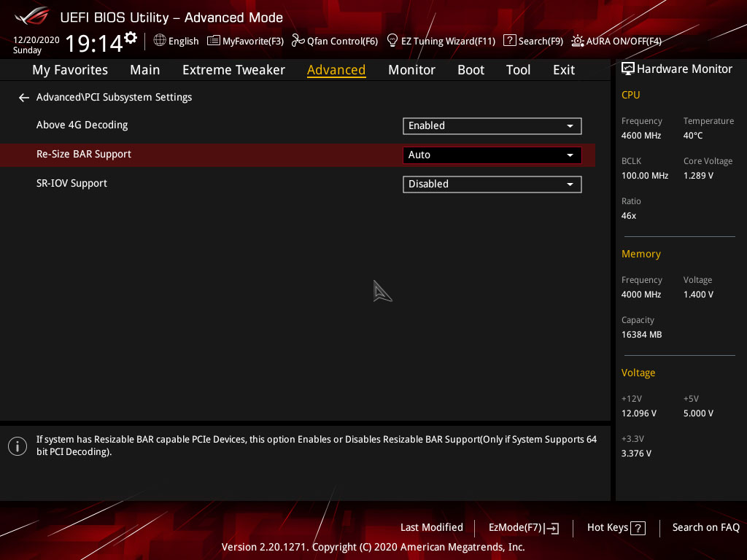Click the settings gear next to the clock
747x560 pixels.
click(131, 38)
